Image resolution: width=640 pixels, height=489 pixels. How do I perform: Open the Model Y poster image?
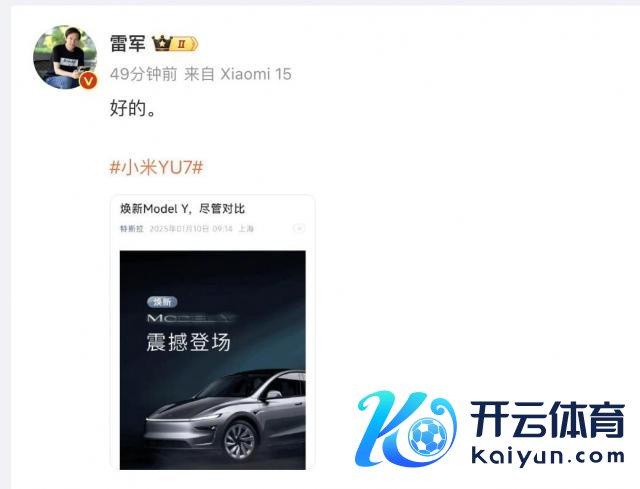[x=212, y=360]
